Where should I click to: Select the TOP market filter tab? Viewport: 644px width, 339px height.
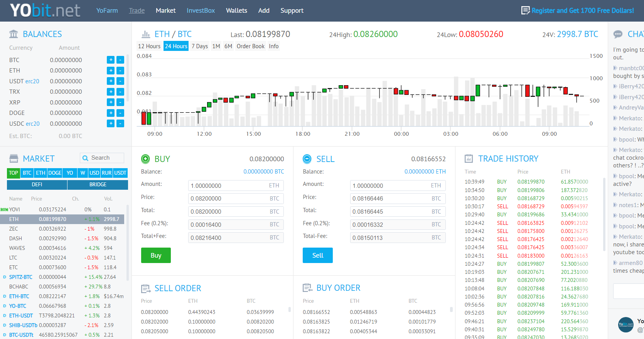coord(13,173)
